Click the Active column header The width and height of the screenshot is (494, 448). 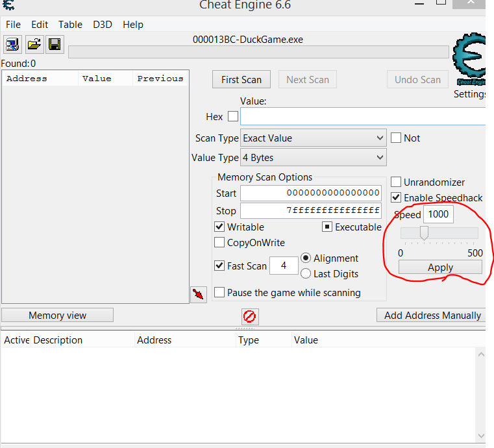16,340
